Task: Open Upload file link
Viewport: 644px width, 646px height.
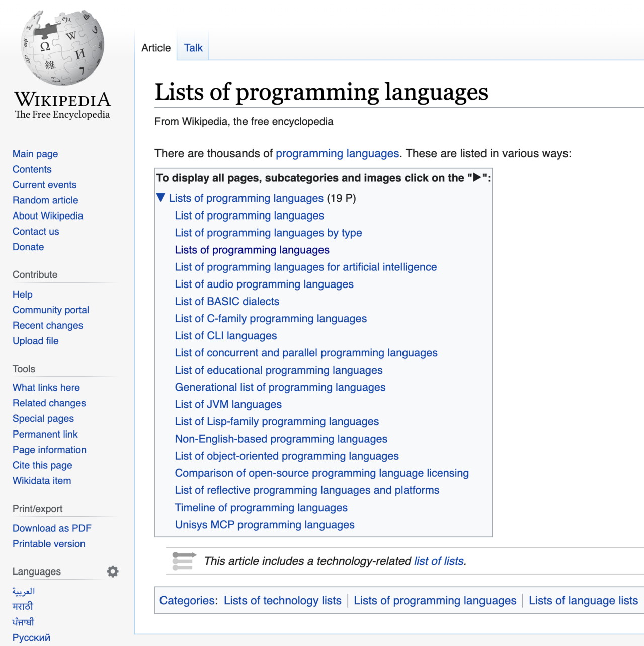Action: (36, 341)
